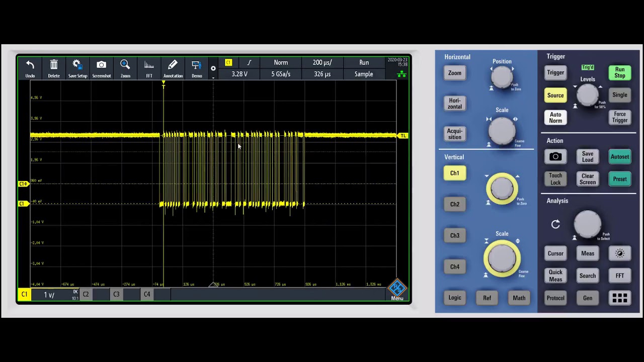
Task: Click the rising edge trigger slope icon
Action: coord(249,62)
